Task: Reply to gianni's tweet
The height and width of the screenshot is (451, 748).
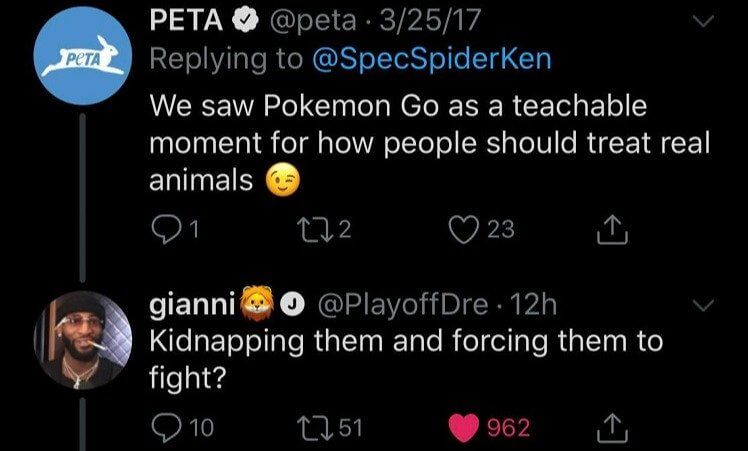Action: point(164,428)
